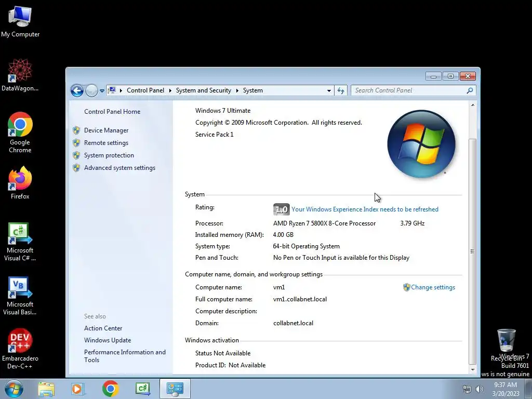The width and height of the screenshot is (532, 399).
Task: Open Control Panel Home link
Action: click(x=112, y=112)
